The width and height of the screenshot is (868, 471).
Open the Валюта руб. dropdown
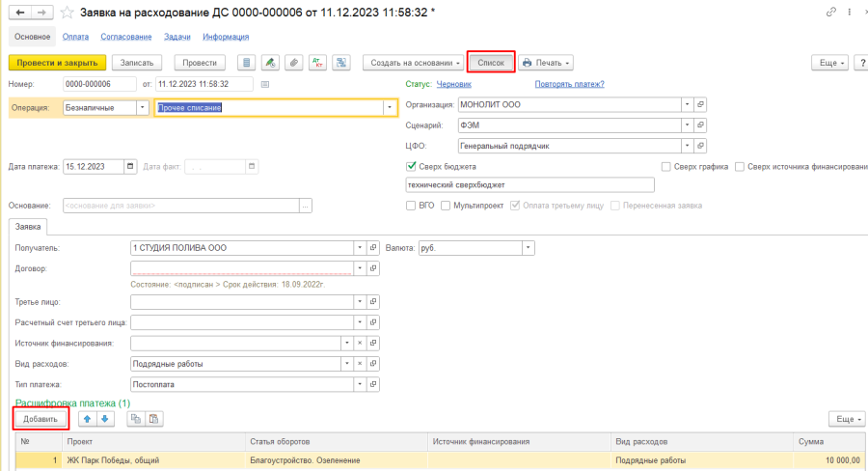click(528, 248)
